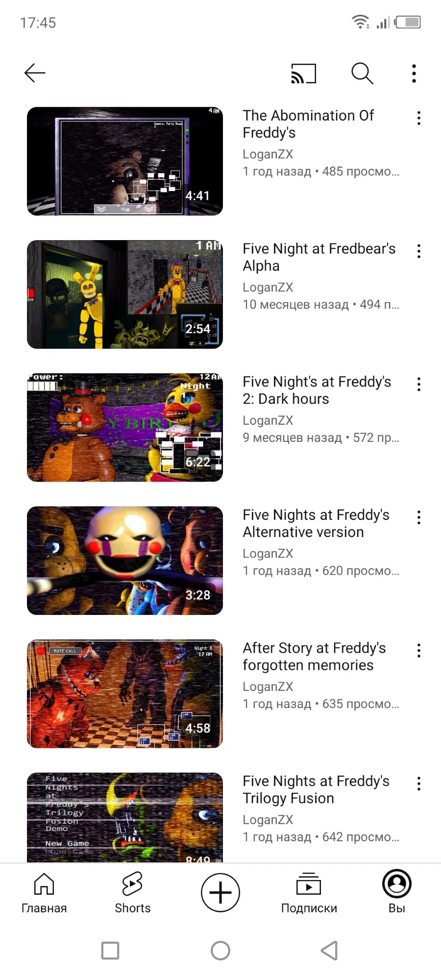This screenshot has height=980, width=441.
Task: Open the Вы profile tab
Action: point(397,893)
